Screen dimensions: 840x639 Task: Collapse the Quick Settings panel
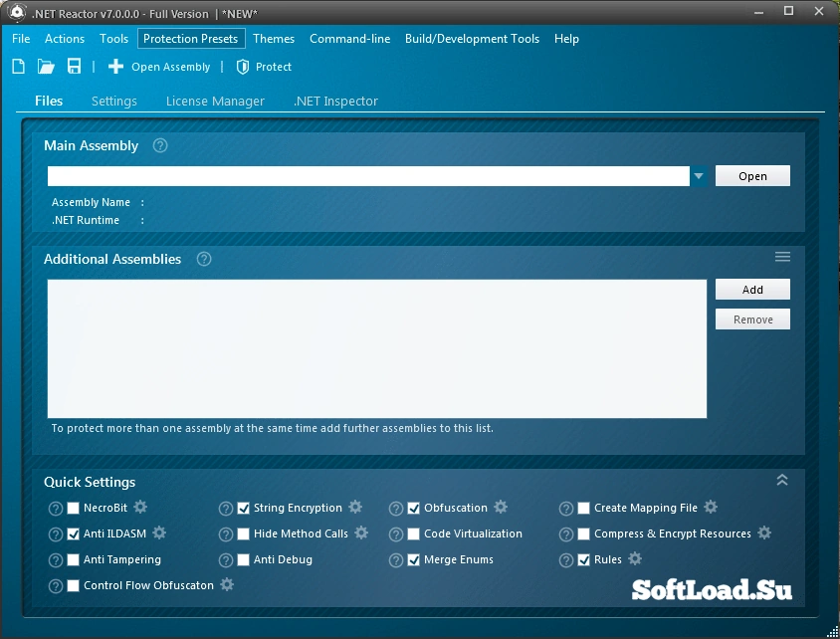tap(782, 480)
